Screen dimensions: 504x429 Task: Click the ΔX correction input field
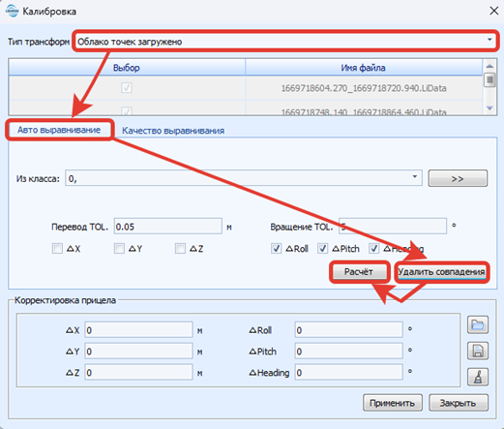(x=138, y=330)
